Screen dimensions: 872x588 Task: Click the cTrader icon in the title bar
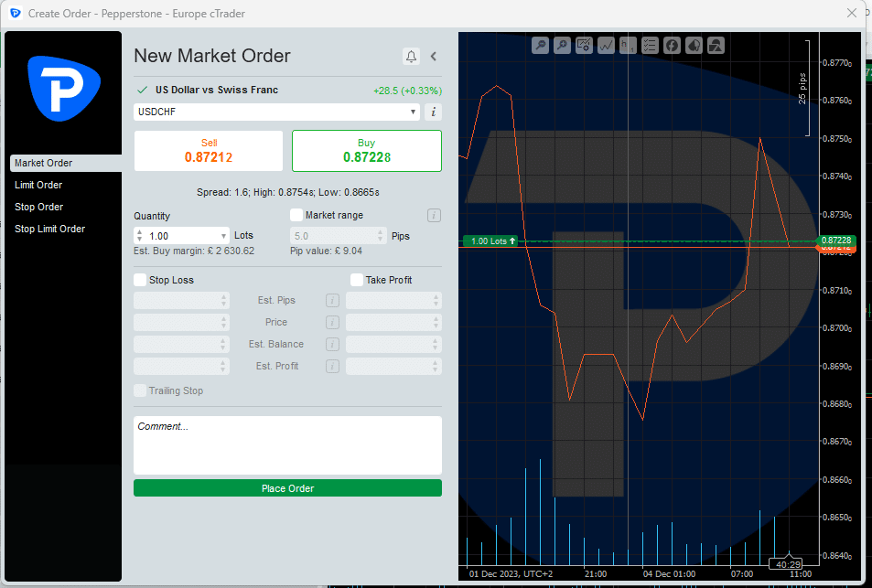coord(16,13)
